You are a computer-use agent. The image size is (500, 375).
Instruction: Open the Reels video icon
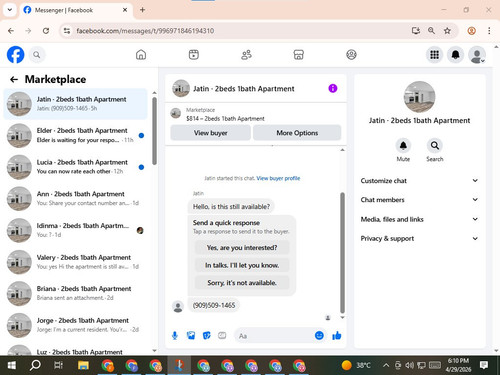point(194,55)
